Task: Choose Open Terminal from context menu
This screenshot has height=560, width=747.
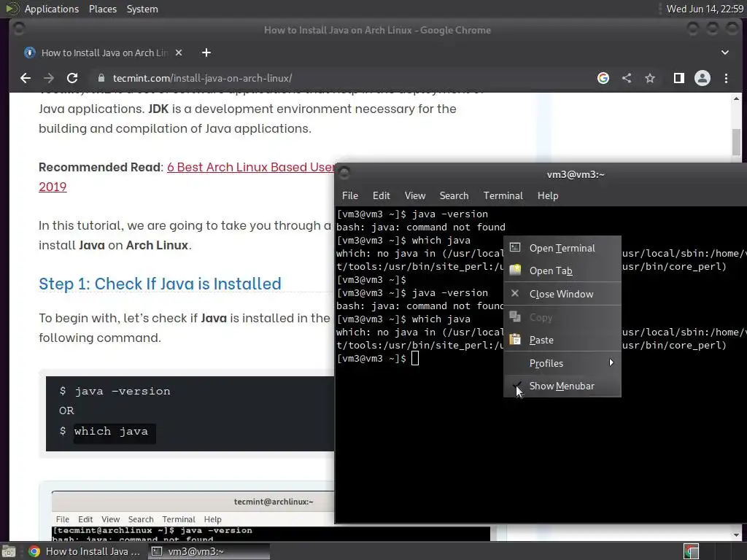Action: [x=562, y=248]
